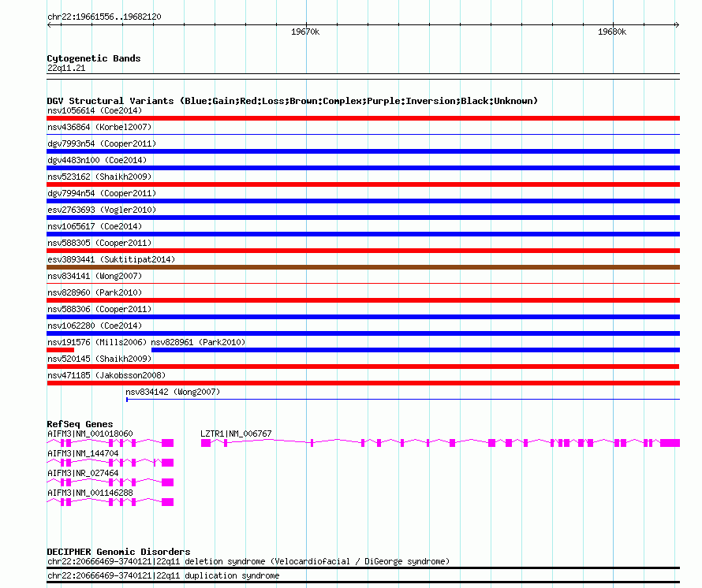Viewport: 702px width, 588px height.
Task: Click the LZTR1 NM_006767 transcript glyph
Action: [441, 443]
